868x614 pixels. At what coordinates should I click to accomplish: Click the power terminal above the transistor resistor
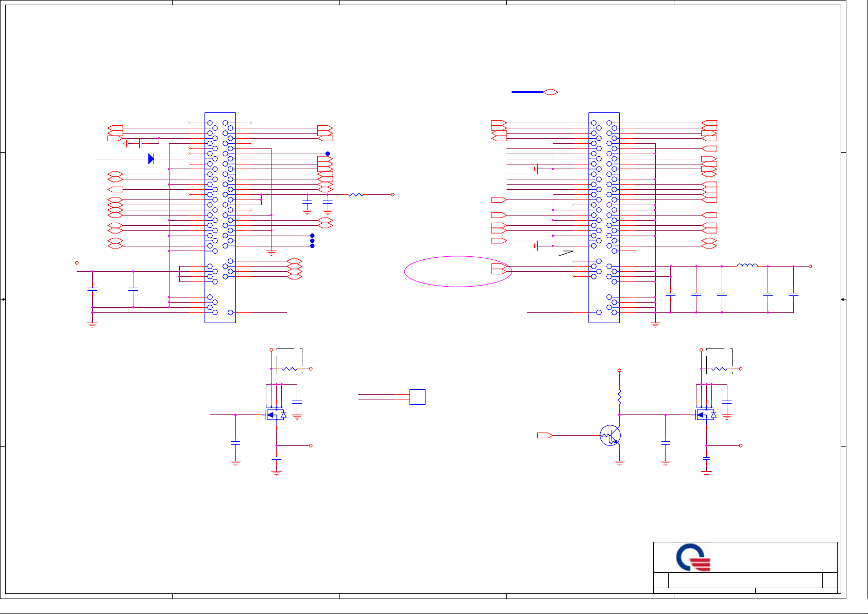tap(619, 370)
